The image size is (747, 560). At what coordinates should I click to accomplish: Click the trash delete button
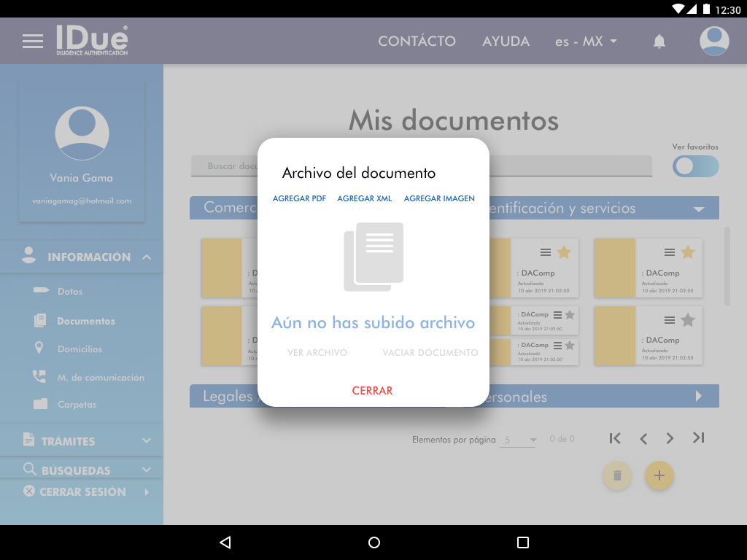(x=617, y=475)
